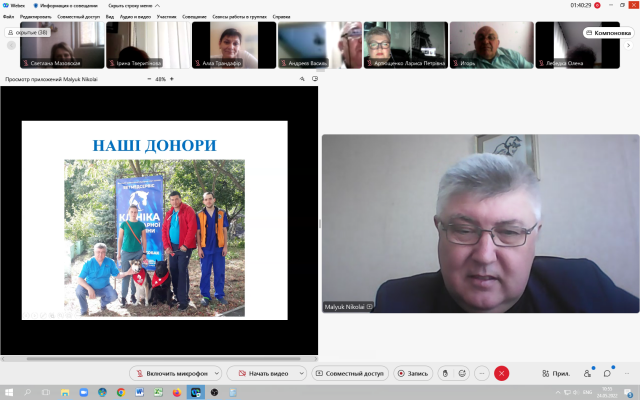
Task: Open the chat panel icon
Action: tap(607, 373)
